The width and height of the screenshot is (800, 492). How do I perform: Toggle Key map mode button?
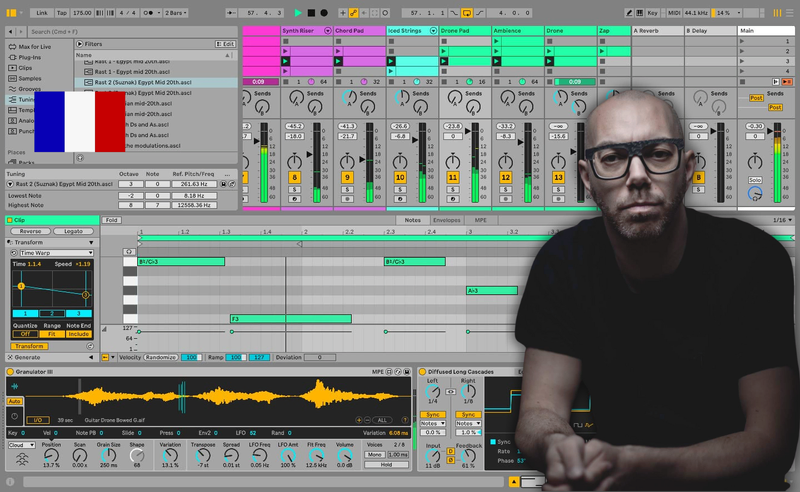(653, 13)
